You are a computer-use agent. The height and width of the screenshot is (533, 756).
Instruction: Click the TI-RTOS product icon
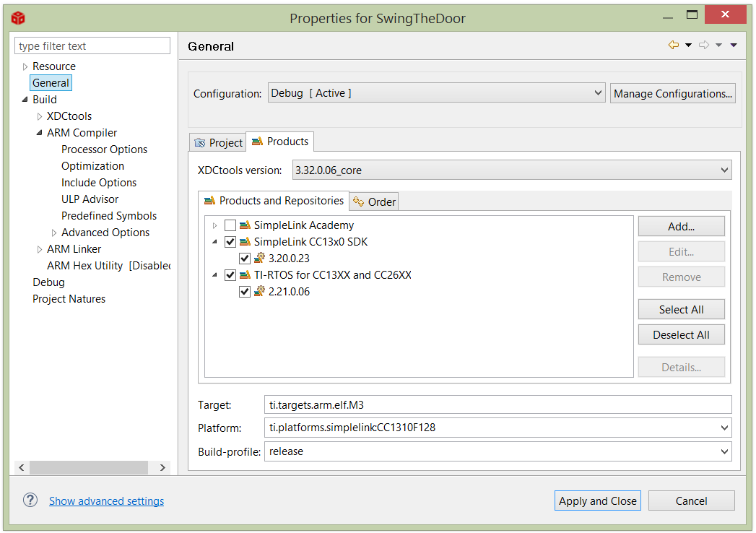coord(245,275)
